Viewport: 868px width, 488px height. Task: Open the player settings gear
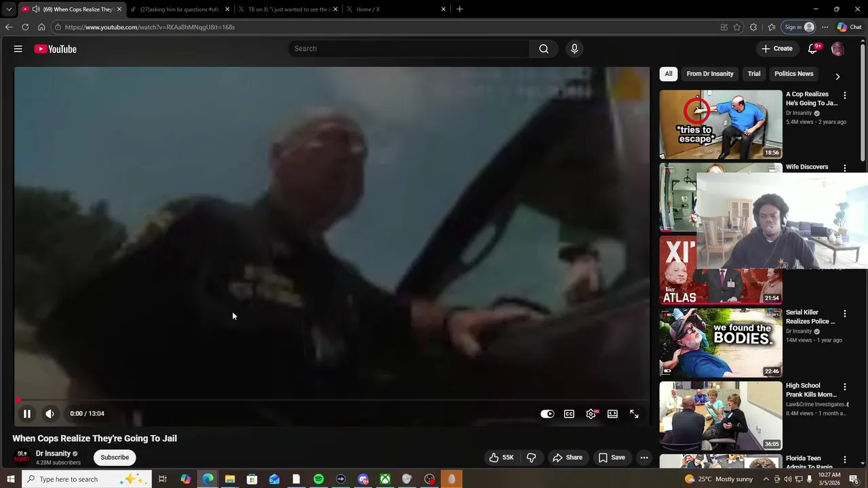click(591, 413)
